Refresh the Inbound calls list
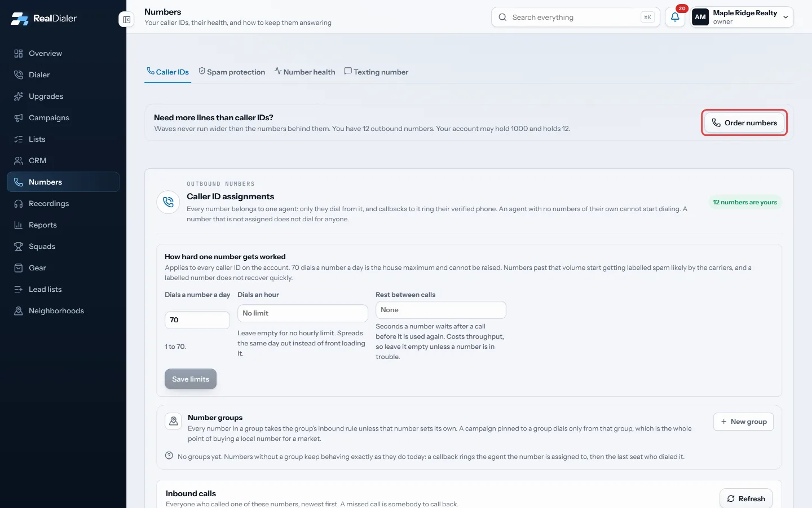The height and width of the screenshot is (508, 812). click(x=746, y=498)
